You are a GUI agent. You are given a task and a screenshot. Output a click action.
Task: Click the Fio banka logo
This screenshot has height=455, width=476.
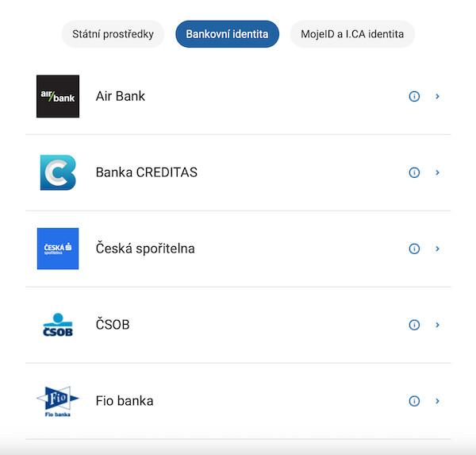click(58, 401)
